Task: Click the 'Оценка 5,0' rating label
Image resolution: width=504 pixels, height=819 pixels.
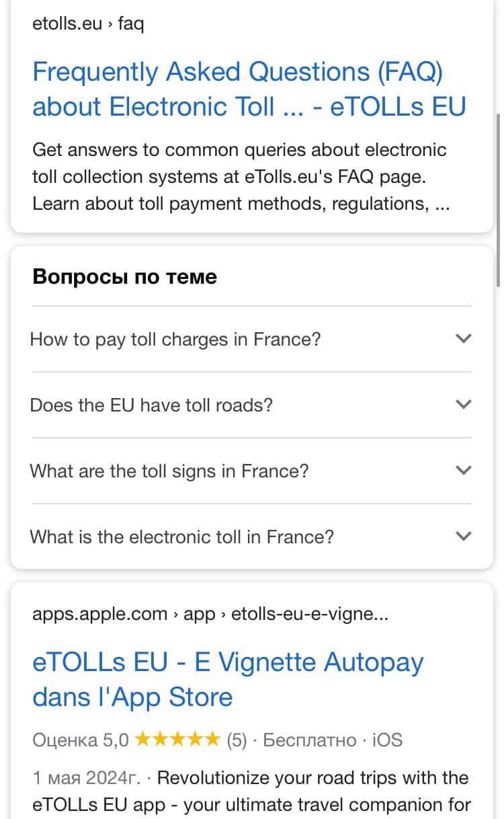Action: 80,740
